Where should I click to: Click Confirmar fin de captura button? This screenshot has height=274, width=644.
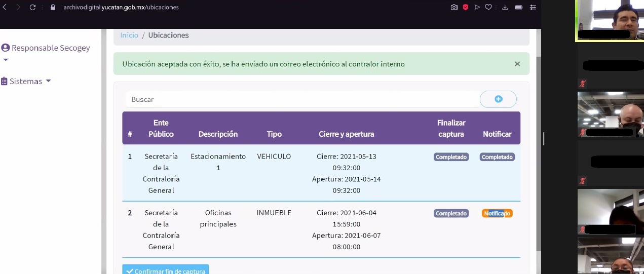point(165,270)
